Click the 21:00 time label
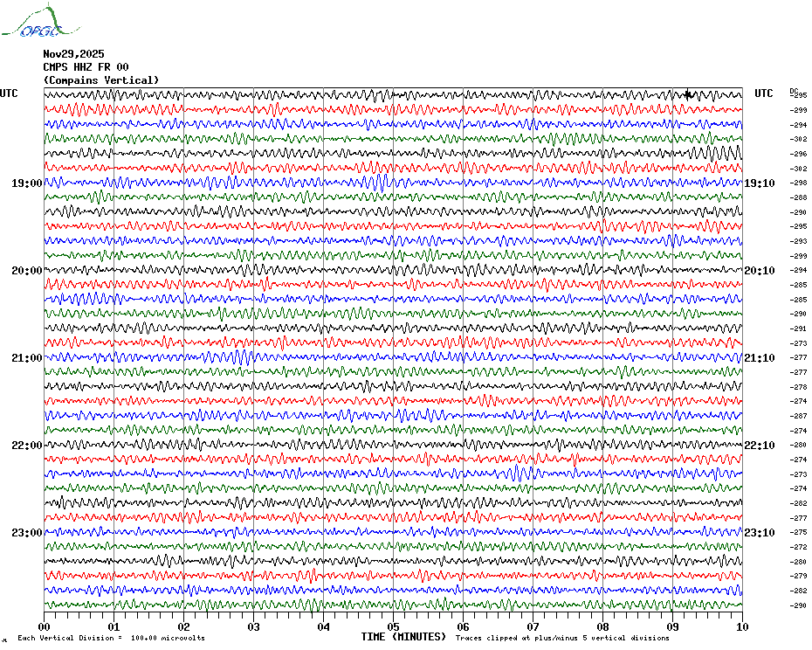Image resolution: width=812 pixels, height=650 pixels. 27,358
